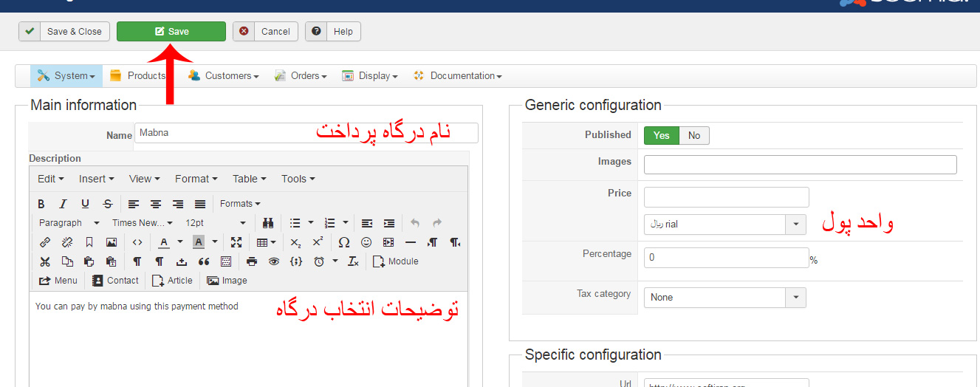Insert a special character with the Omega icon
Screen dimensions: 980x387
344,242
